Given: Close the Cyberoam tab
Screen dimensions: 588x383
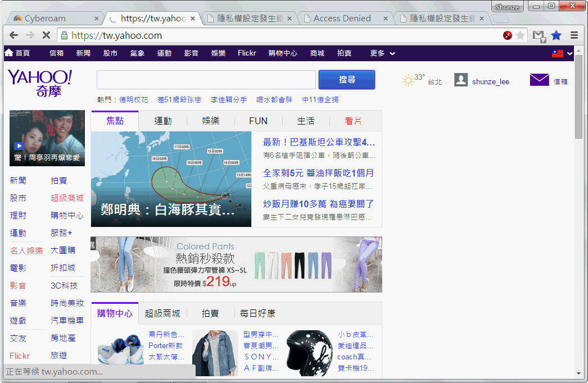Looking at the screenshot, I should [96, 19].
